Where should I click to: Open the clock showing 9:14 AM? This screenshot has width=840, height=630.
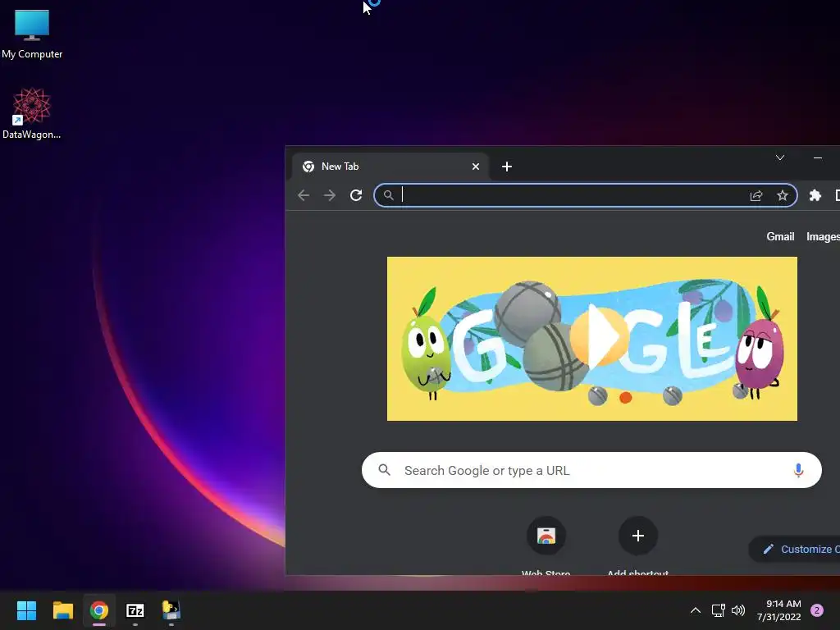tap(778, 610)
